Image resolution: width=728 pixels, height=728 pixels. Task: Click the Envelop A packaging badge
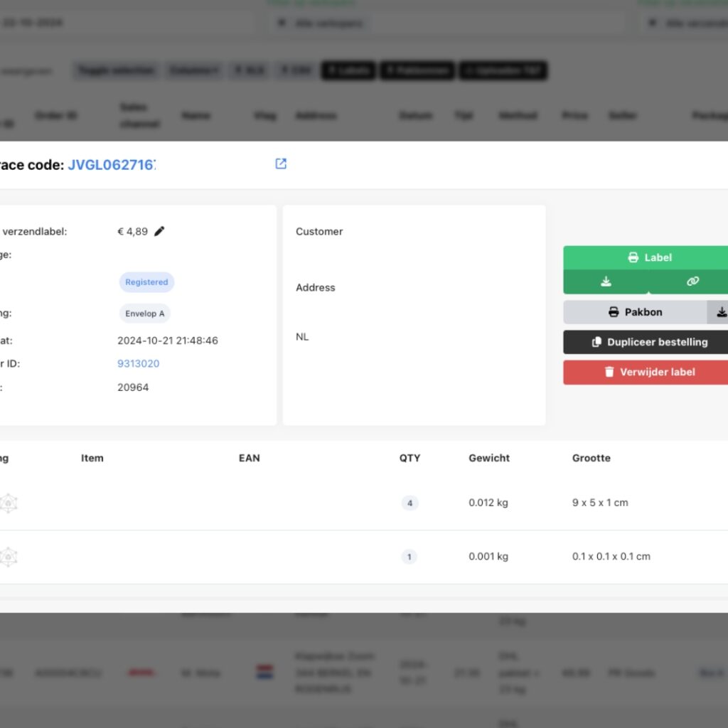[144, 314]
